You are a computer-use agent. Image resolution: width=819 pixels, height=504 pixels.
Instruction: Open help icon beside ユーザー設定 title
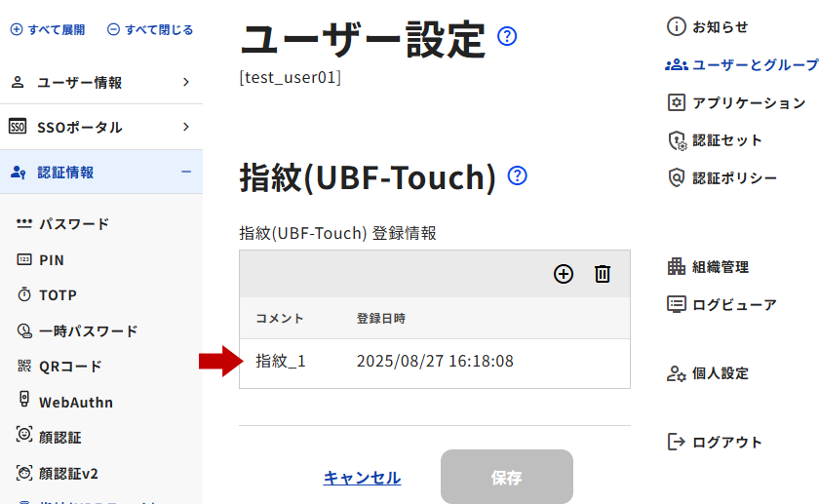tap(507, 37)
